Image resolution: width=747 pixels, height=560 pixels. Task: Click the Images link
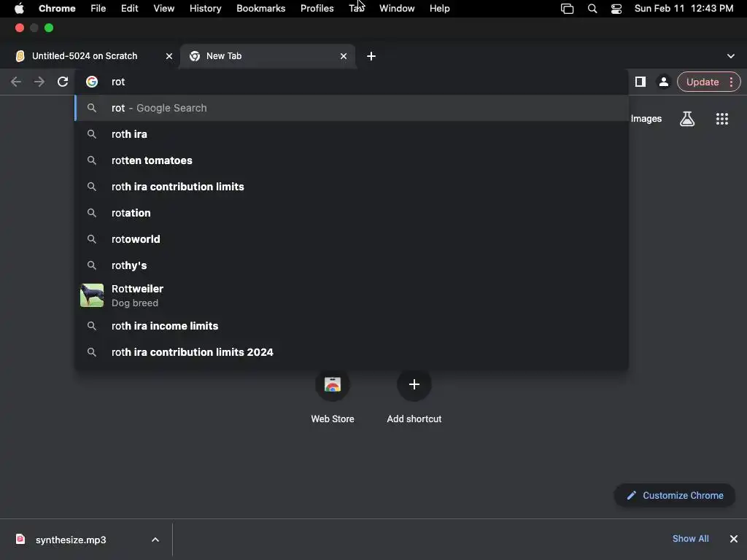646,119
